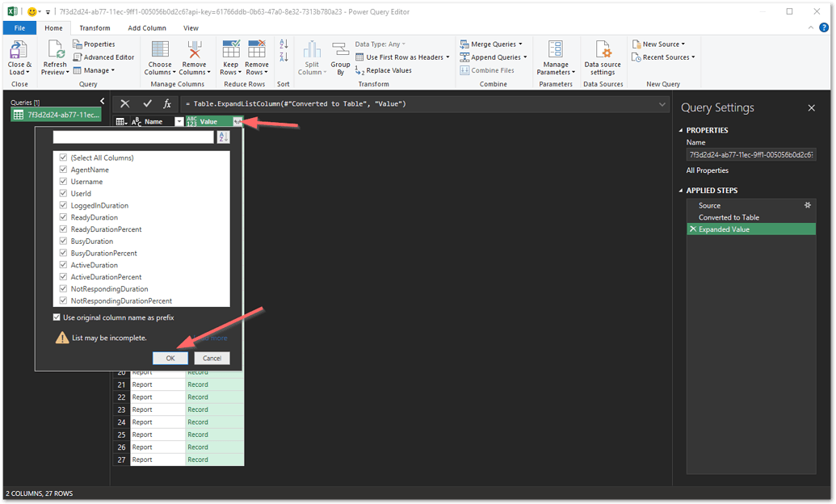Viewport: 836px width, 504px height.
Task: Open the Name column filter dropdown
Action: (179, 120)
